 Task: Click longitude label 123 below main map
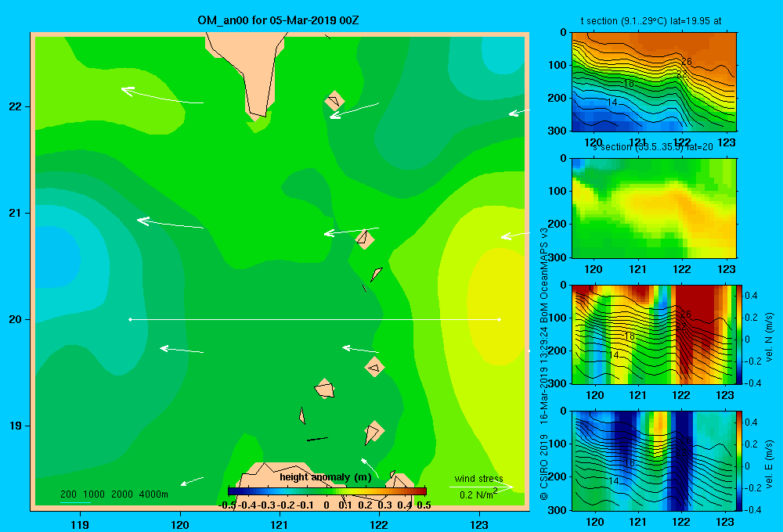coord(479,524)
